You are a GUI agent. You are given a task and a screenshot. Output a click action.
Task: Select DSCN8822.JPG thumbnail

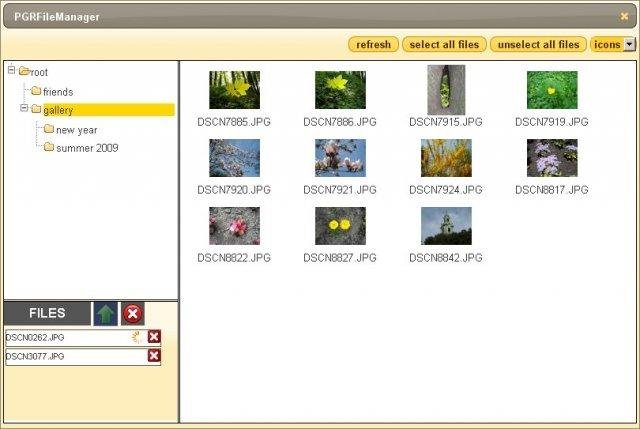[234, 226]
